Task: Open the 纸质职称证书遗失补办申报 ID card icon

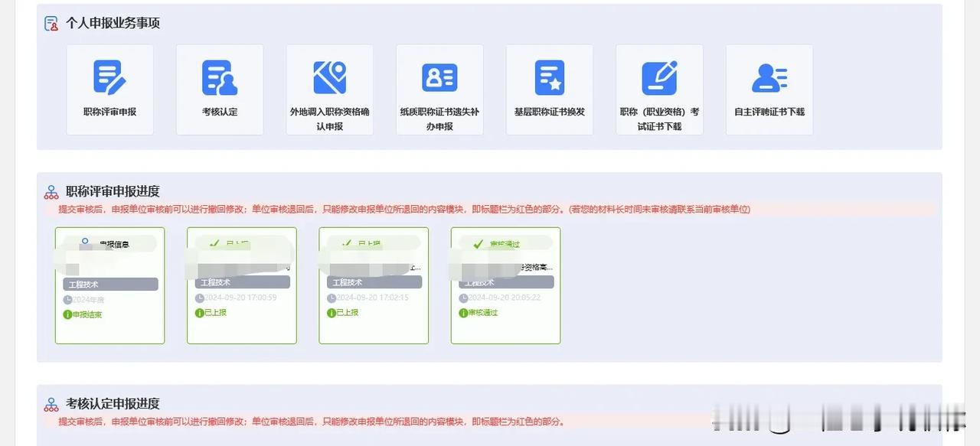Action: [439, 77]
